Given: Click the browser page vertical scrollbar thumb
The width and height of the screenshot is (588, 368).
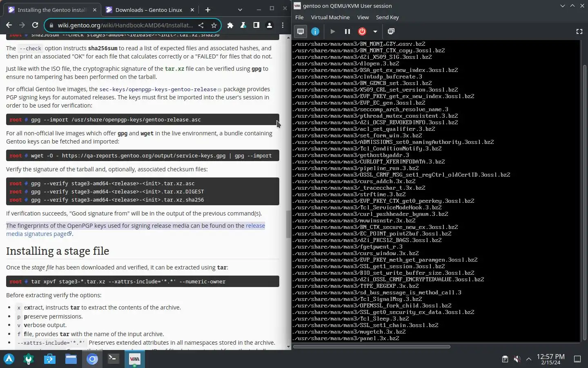Looking at the screenshot, I should point(288,224).
